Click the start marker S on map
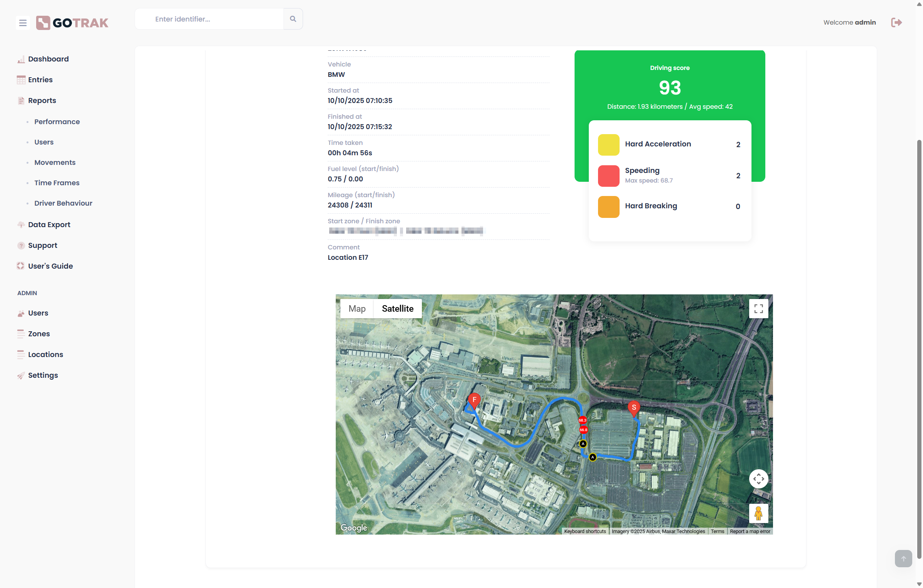Viewport: 923px width, 588px height. coord(634,407)
